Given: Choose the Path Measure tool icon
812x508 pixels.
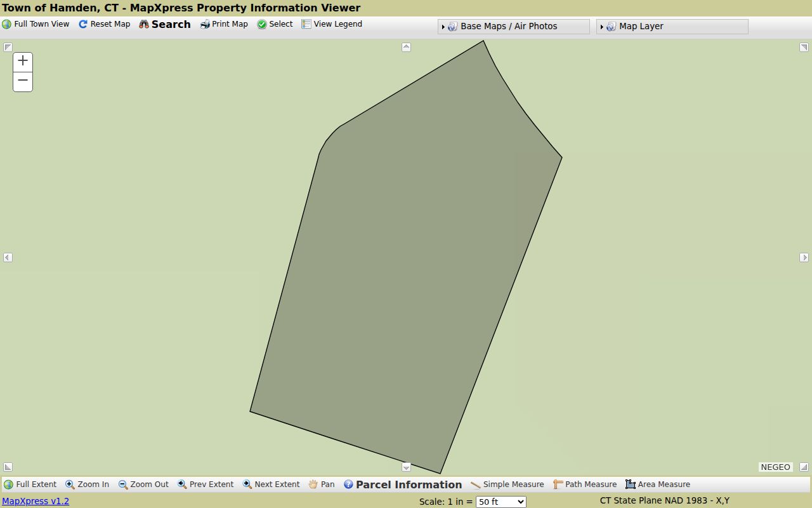Looking at the screenshot, I should [x=558, y=485].
